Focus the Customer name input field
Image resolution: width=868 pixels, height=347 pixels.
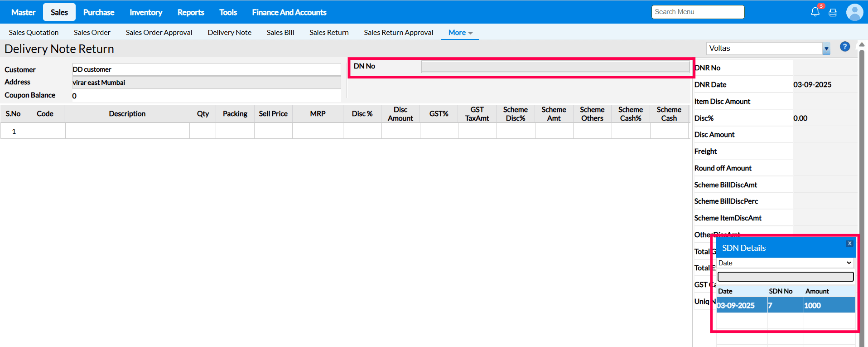(x=206, y=69)
